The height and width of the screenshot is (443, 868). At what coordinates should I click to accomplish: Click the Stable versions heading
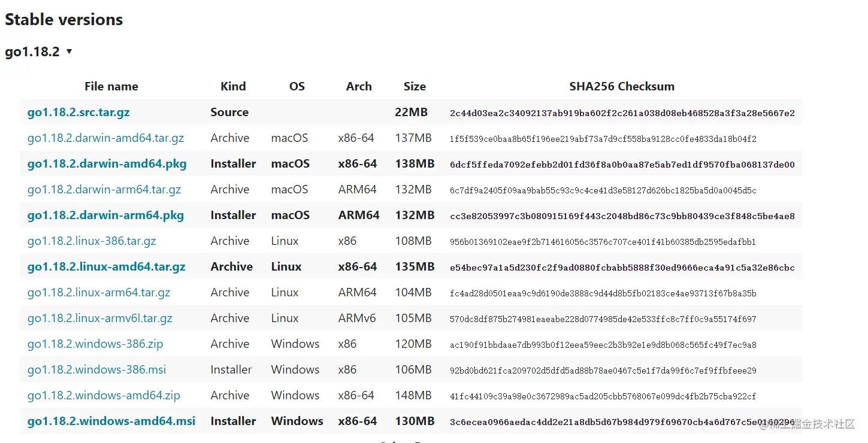click(x=63, y=19)
